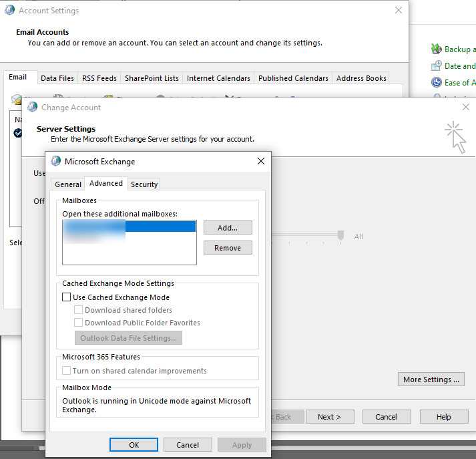The image size is (476, 459).
Task: Close the Account Settings window
Action: [x=399, y=10]
